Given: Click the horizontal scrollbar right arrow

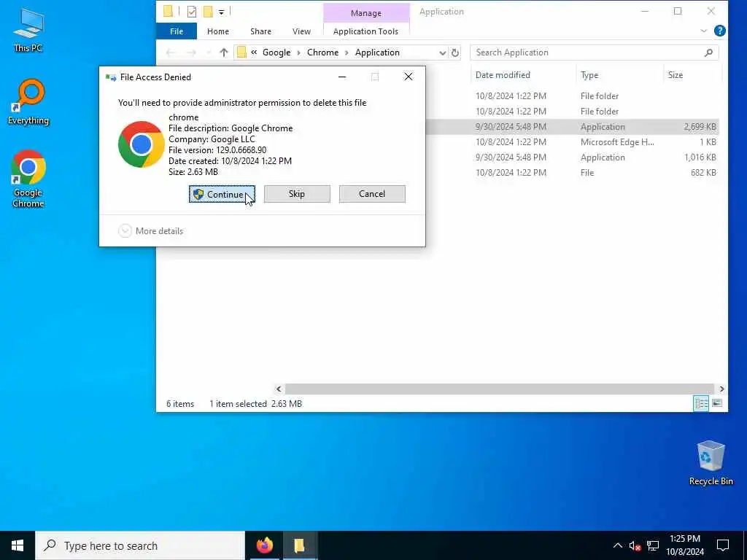Looking at the screenshot, I should coord(721,389).
